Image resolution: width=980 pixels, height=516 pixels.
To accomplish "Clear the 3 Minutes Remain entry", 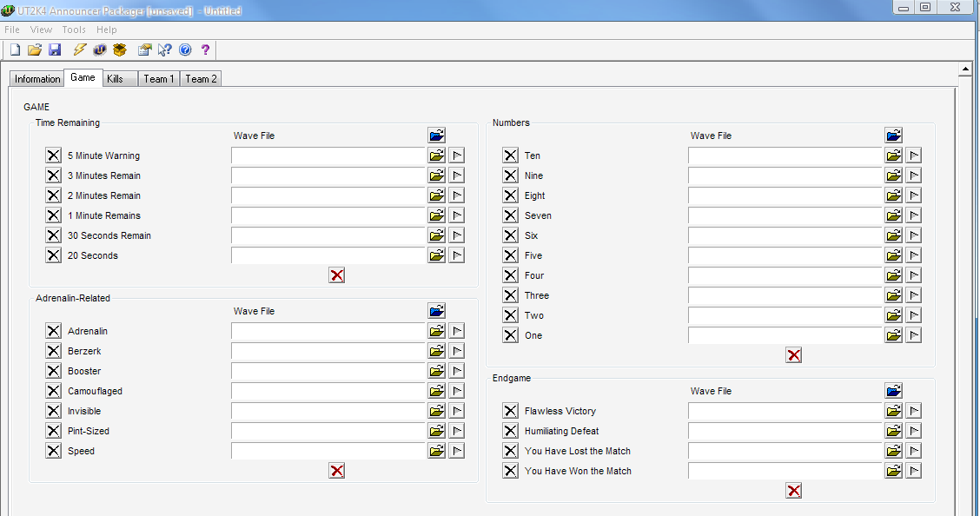I will tap(54, 175).
